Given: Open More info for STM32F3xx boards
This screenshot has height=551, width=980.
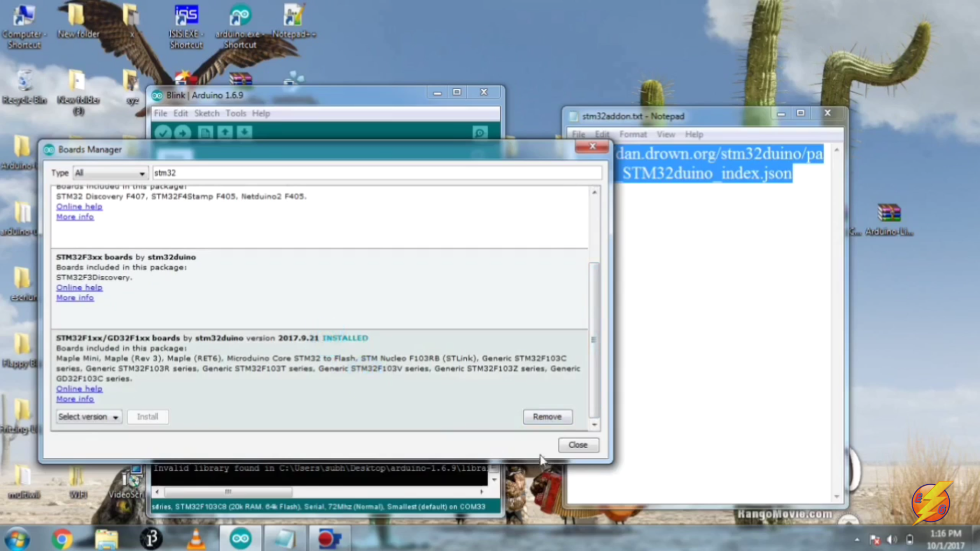Looking at the screenshot, I should (x=74, y=297).
